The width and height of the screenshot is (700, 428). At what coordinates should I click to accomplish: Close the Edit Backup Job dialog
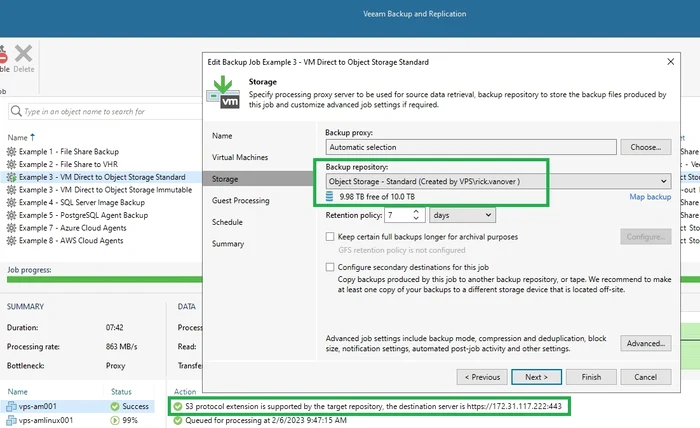coord(671,62)
